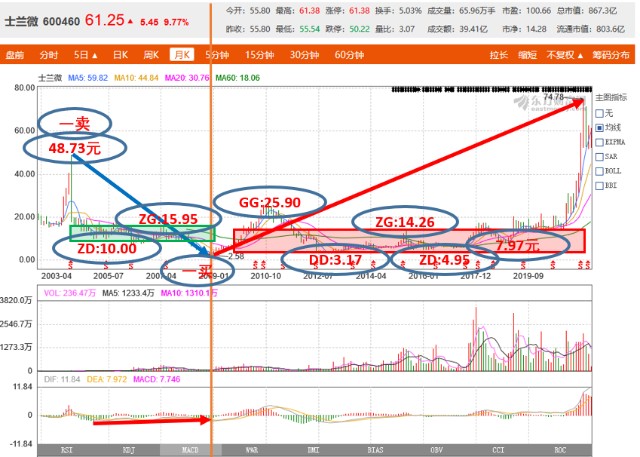Viewport: 640px width, 457px height.
Task: Select the OBV indicator tab
Action: (437, 450)
